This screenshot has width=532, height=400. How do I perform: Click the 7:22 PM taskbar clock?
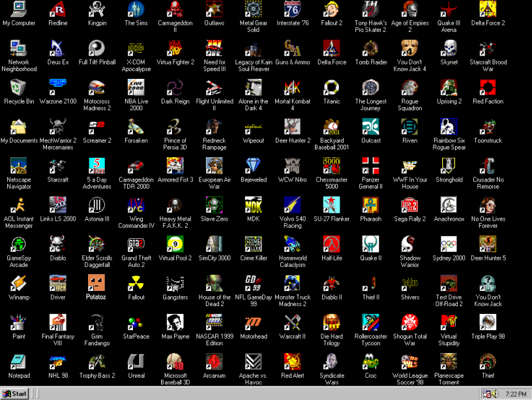click(516, 394)
